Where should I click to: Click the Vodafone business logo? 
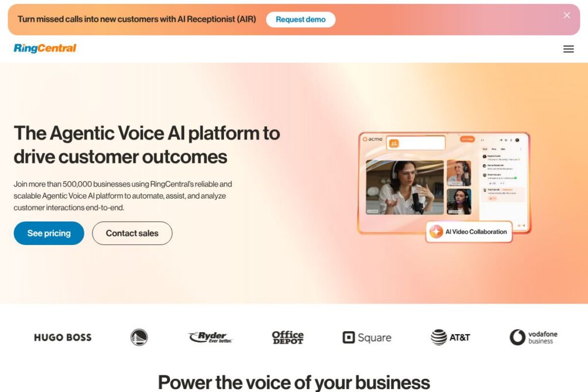[x=533, y=337]
